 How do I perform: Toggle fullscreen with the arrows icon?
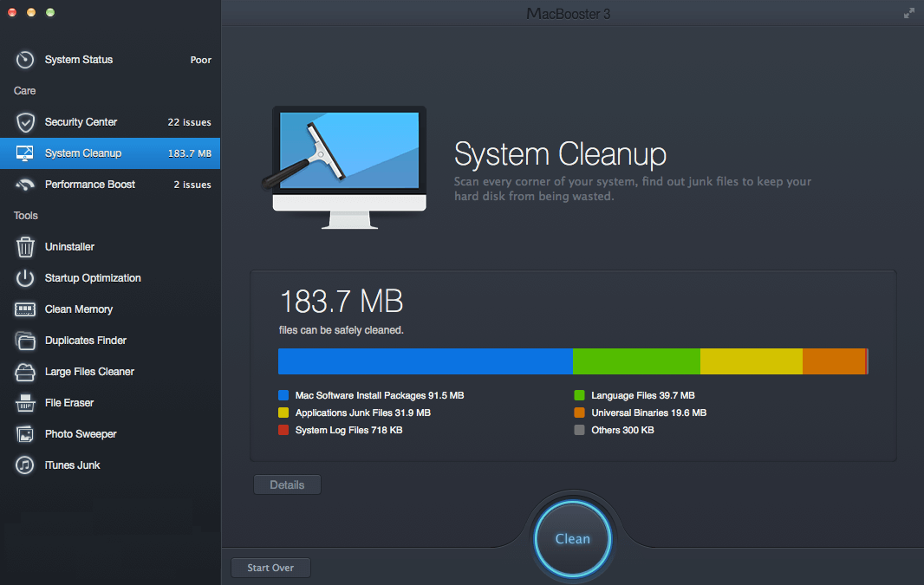point(909,13)
